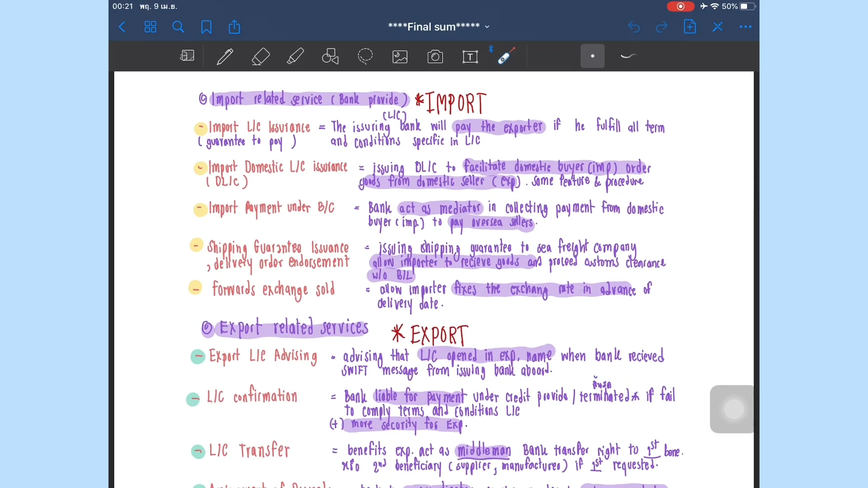
Task: Go back to documents library
Action: pos(122,27)
